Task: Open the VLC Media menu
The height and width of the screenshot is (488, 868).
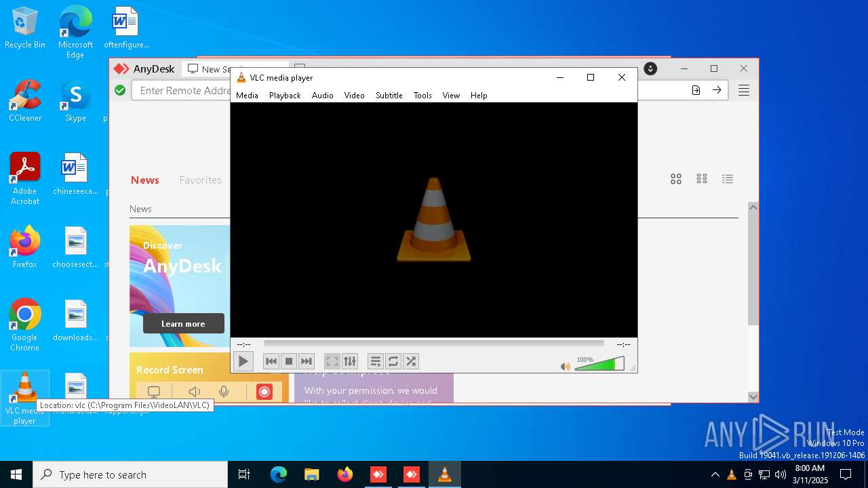Action: (247, 96)
